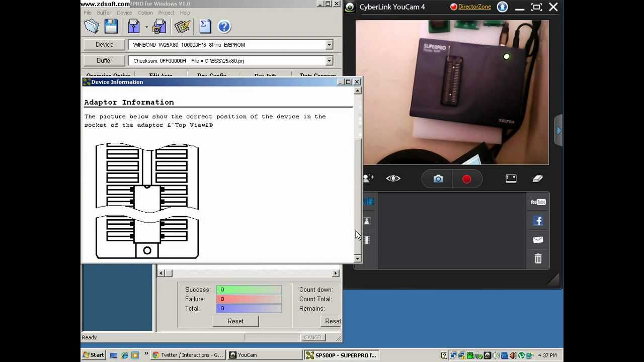Close the Device Information window
This screenshot has height=362, width=644.
[357, 82]
